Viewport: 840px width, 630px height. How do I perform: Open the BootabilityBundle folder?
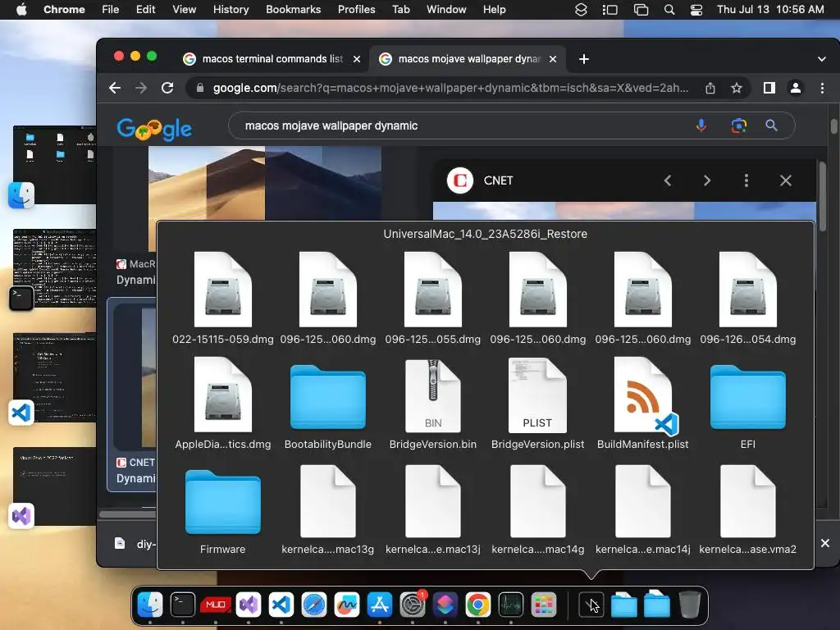tap(328, 404)
